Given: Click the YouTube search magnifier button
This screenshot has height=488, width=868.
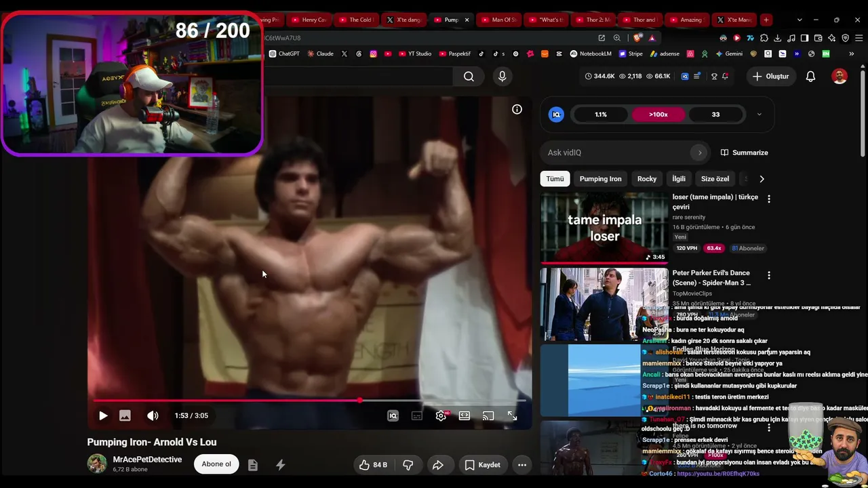Looking at the screenshot, I should pyautogui.click(x=469, y=77).
